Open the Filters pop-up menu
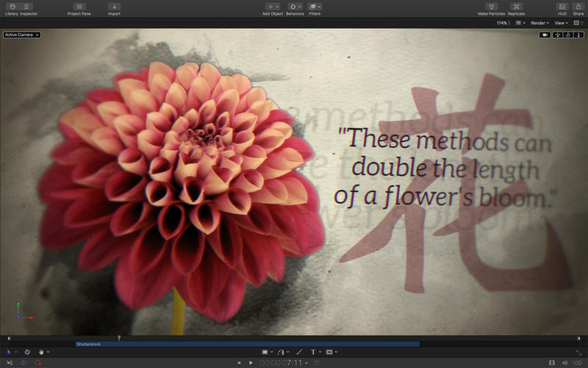Viewport: 588px width, 368px height. coord(315,7)
